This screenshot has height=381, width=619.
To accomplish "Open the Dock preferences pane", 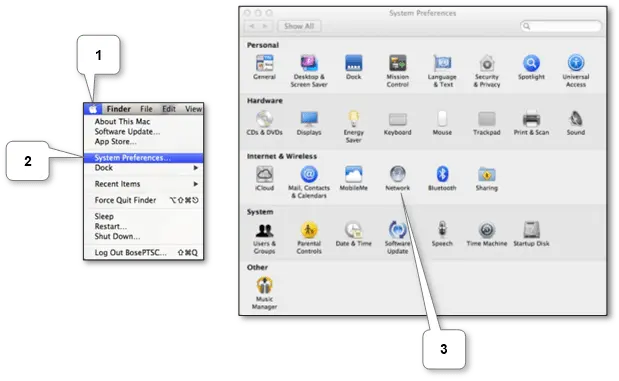I will click(x=354, y=67).
